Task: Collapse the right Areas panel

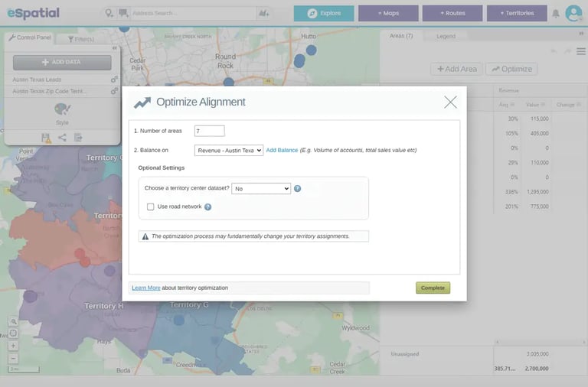Action: coord(581,34)
